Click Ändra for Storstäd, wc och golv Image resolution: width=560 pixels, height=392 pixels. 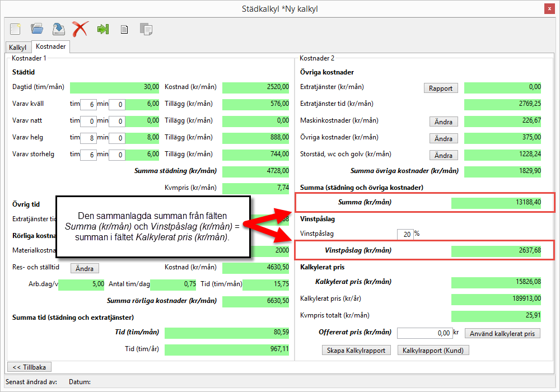(444, 155)
